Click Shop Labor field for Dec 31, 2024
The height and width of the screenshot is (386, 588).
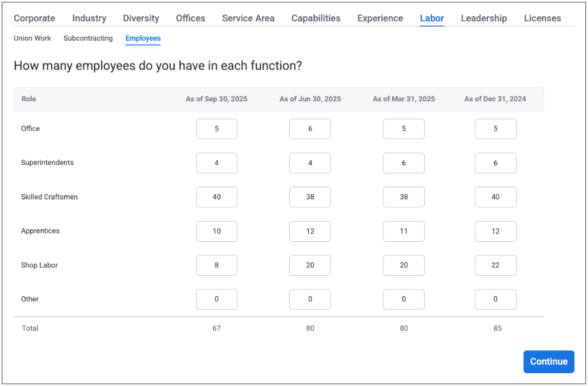click(x=495, y=266)
